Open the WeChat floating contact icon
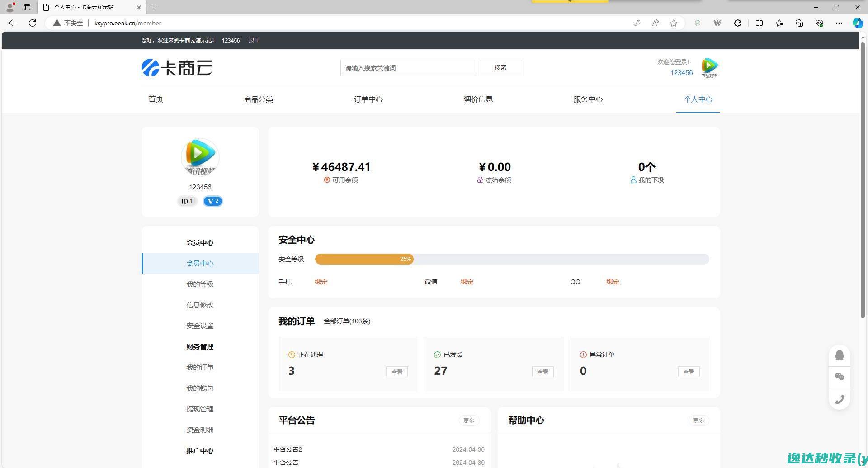This screenshot has width=868, height=468. click(840, 377)
